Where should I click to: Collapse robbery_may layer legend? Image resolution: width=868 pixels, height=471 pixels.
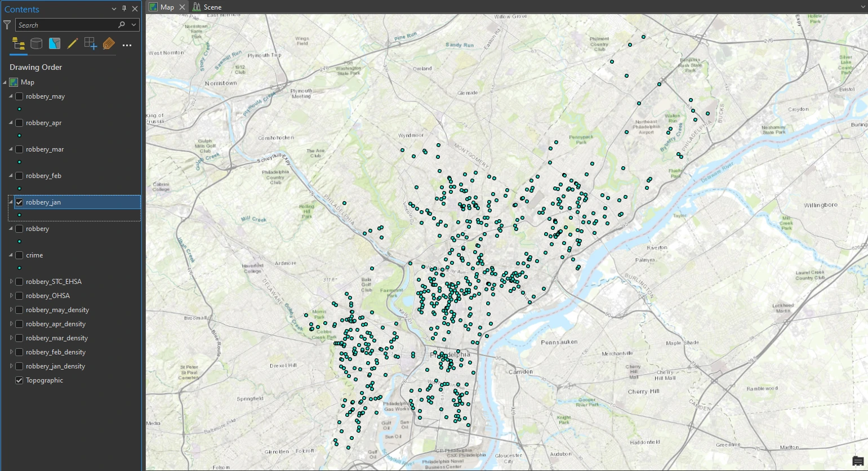(11, 96)
